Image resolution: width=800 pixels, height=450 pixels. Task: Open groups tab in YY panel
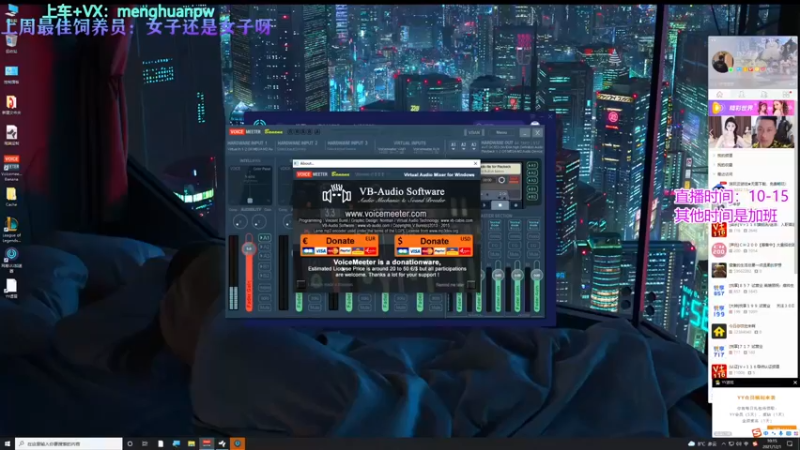coord(764,94)
